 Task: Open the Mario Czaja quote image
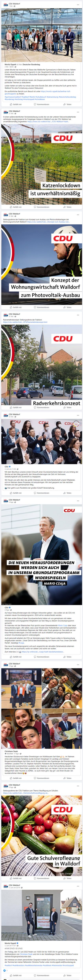pos(41,556)
